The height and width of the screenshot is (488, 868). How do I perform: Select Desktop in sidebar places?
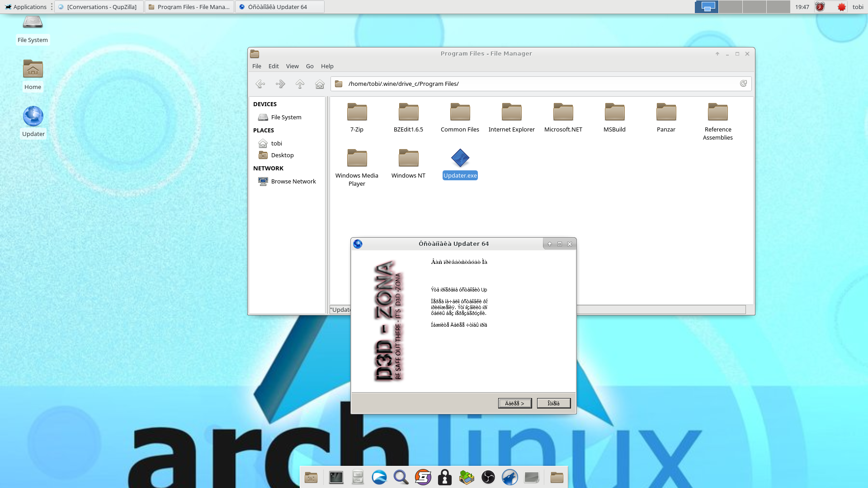[287, 155]
